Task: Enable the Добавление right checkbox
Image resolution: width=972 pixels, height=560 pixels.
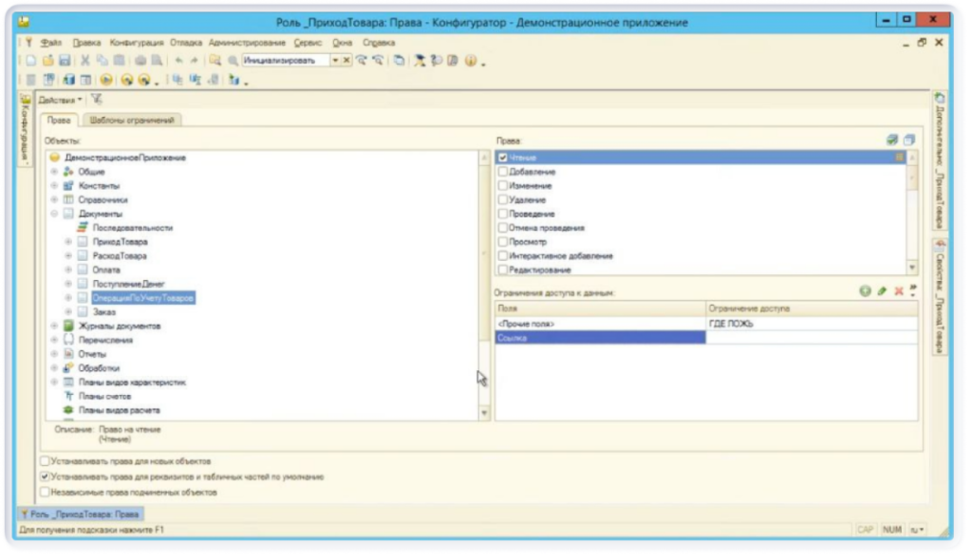Action: tap(504, 172)
